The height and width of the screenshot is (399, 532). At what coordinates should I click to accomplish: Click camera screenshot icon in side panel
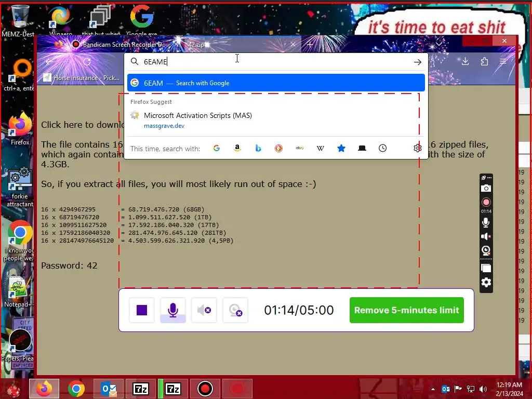[x=486, y=188]
